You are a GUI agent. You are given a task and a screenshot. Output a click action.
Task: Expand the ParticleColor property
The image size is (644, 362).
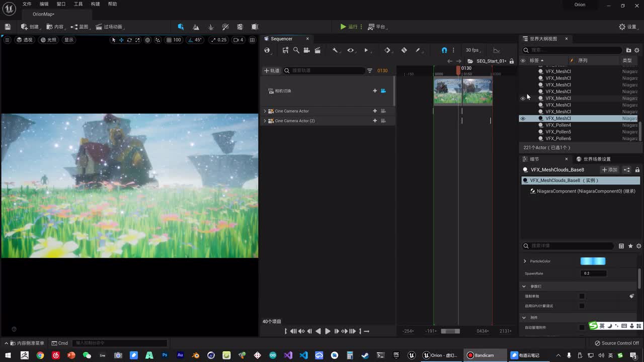tap(525, 261)
